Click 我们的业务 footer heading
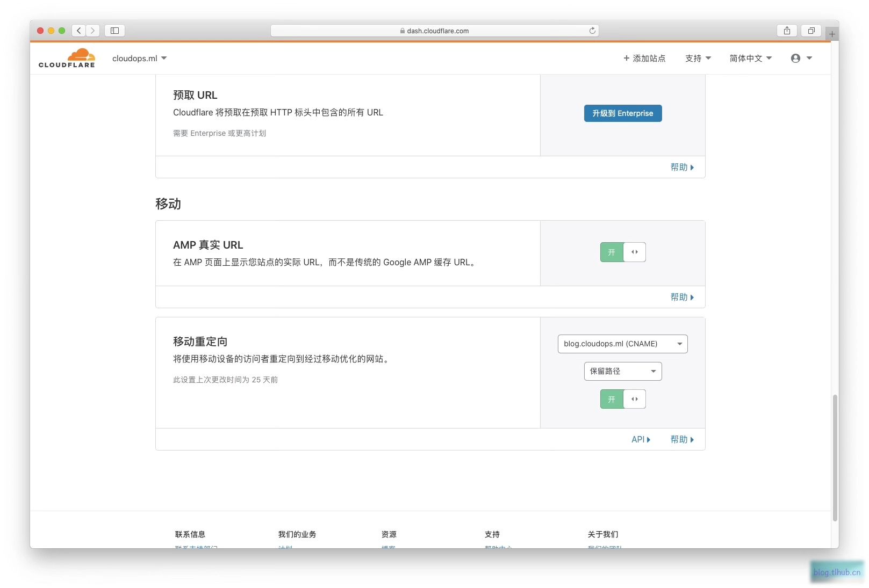 coord(297,534)
